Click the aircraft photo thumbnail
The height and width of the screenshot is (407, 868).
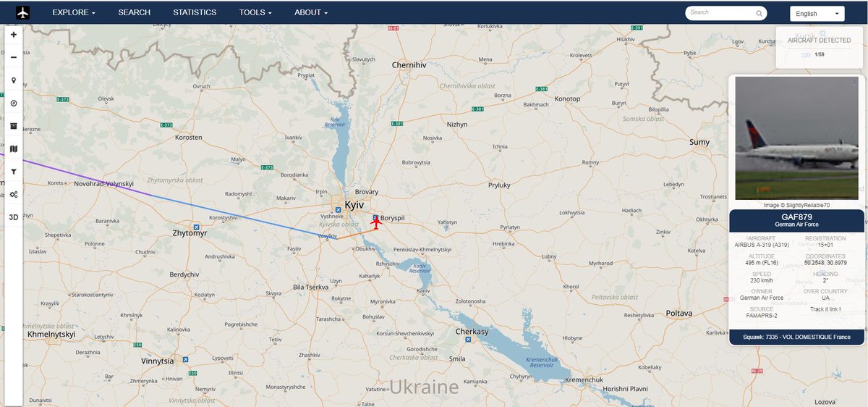[x=796, y=138]
